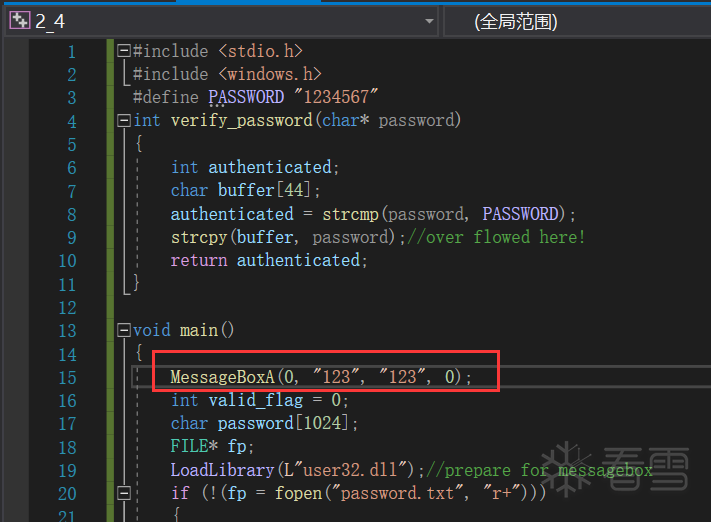Collapse the main function at line 13

(x=123, y=330)
